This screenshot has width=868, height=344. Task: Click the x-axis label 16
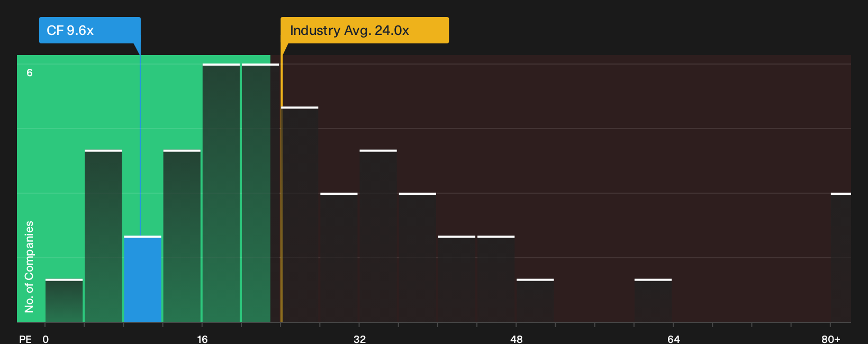[x=202, y=339]
